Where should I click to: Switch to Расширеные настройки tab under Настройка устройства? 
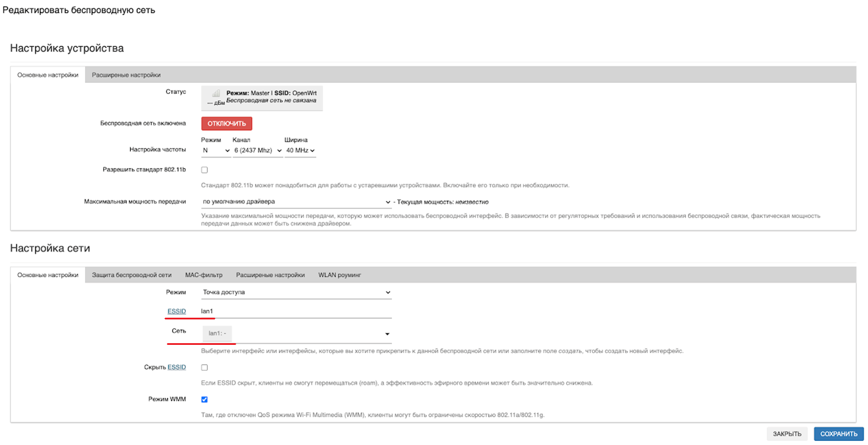pos(126,75)
